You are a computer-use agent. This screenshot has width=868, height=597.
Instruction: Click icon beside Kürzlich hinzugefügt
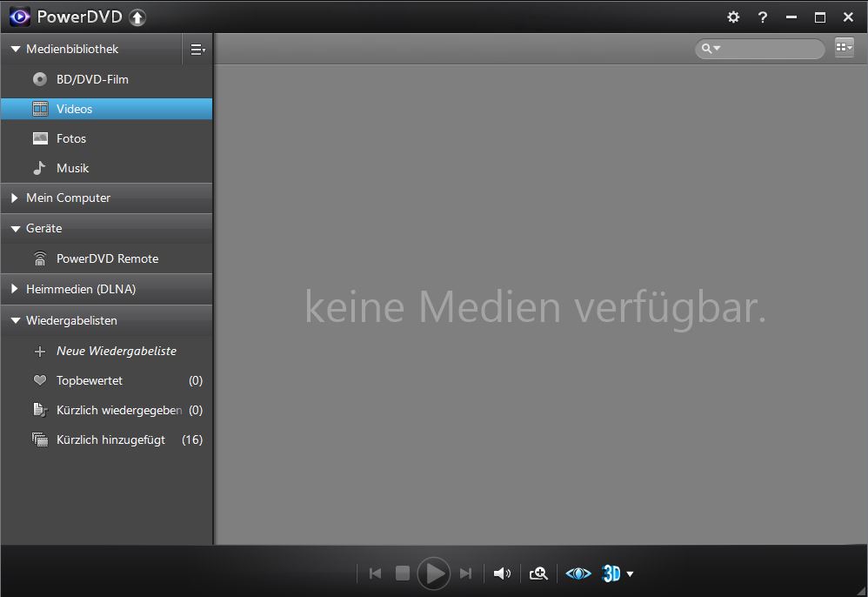coord(40,439)
